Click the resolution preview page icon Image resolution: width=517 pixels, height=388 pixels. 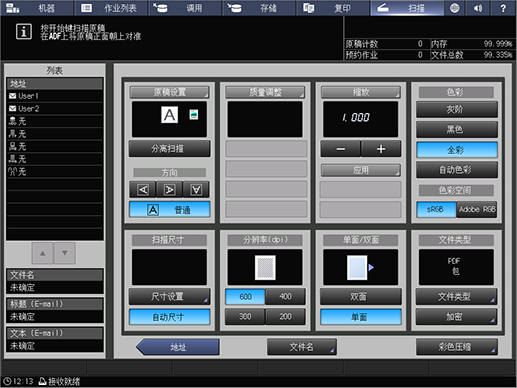pyautogui.click(x=265, y=267)
